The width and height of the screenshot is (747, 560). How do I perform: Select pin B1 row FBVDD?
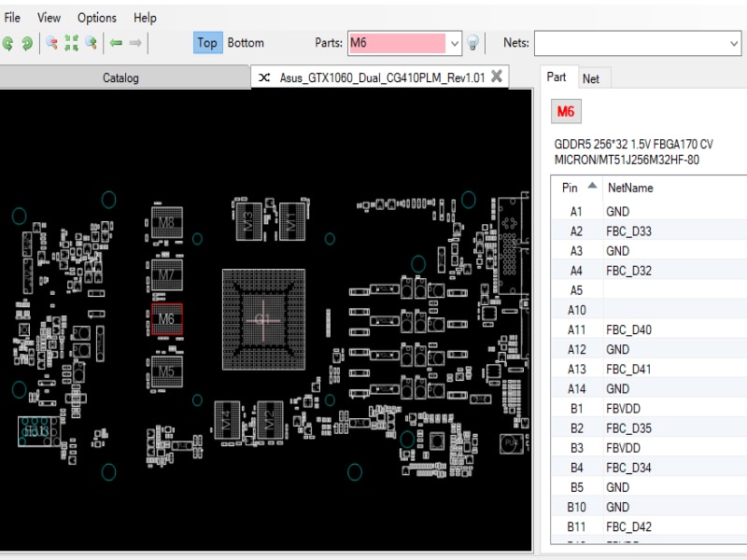pos(649,409)
